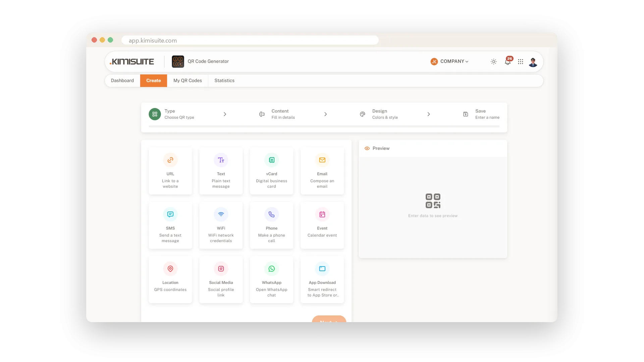Open the apps grid menu

[x=521, y=62]
